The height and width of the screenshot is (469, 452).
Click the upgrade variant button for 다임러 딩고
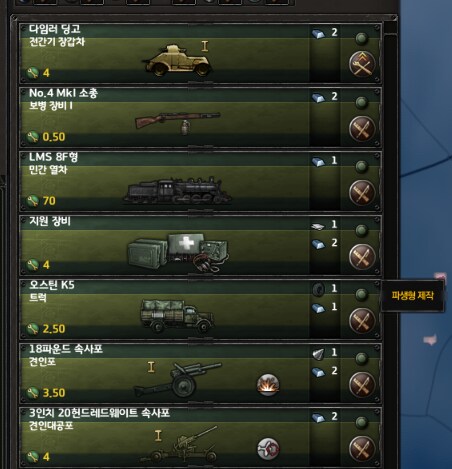point(362,64)
